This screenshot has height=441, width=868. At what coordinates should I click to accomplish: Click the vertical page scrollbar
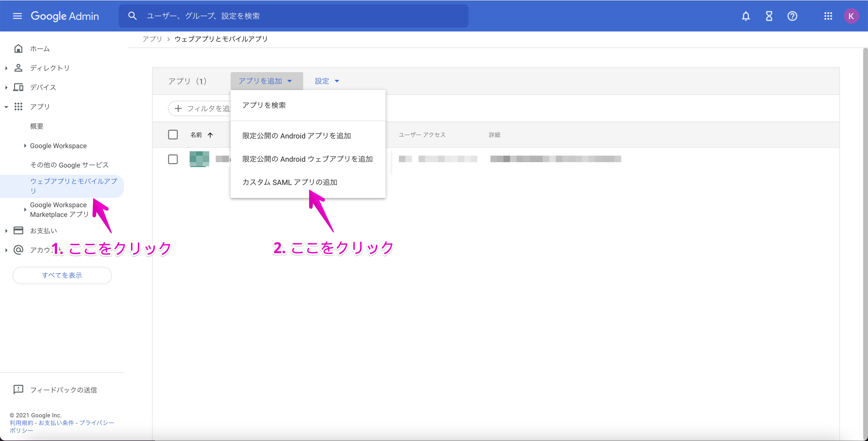point(865,244)
